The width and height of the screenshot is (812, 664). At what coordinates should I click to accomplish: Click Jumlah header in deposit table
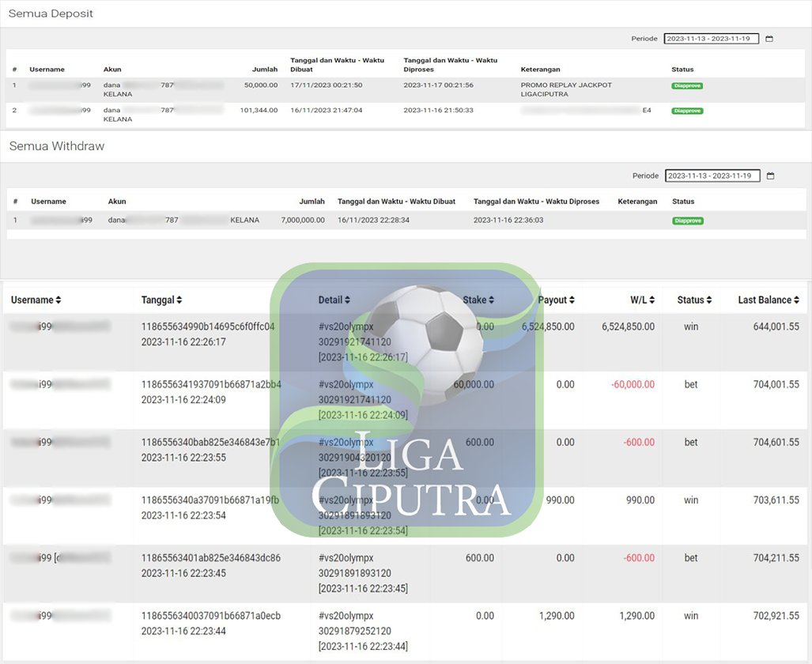coord(265,70)
